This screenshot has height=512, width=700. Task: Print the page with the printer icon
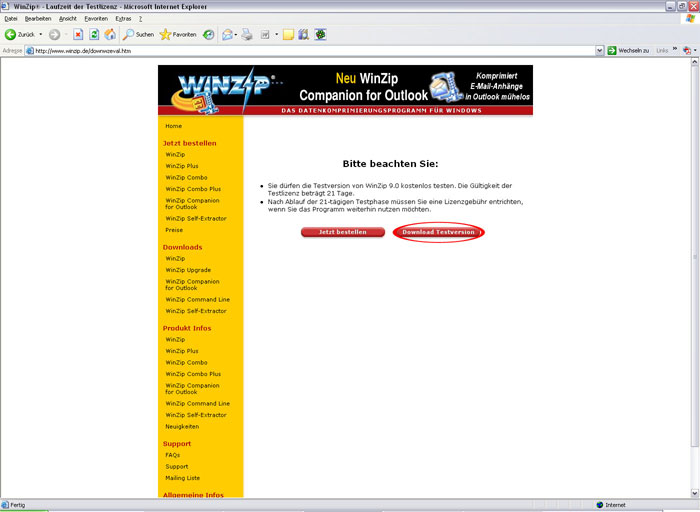tap(247, 34)
